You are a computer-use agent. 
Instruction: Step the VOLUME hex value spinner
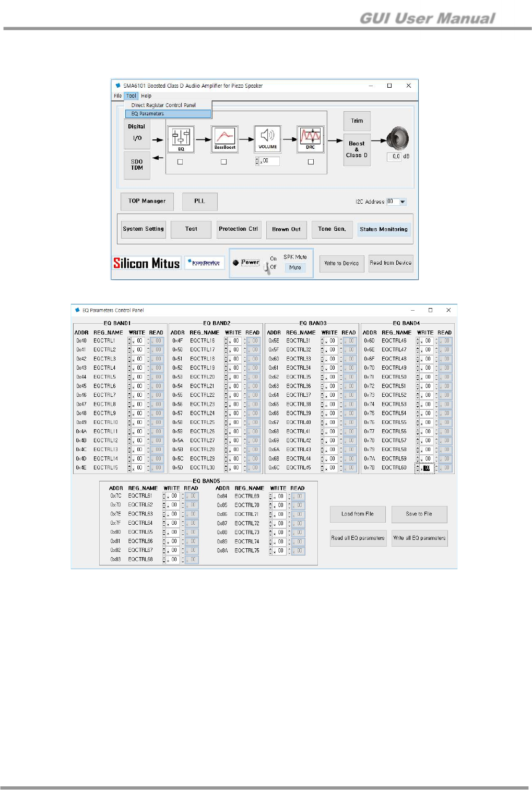tap(257, 161)
